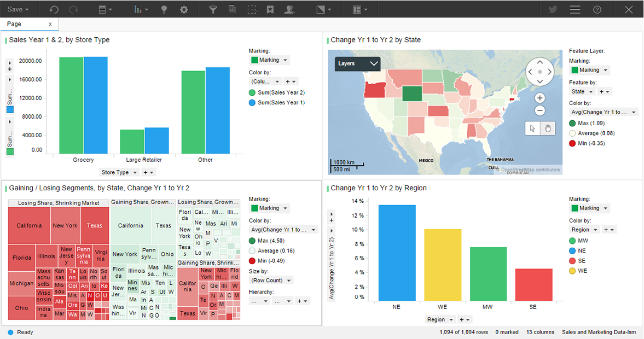This screenshot has width=644, height=339.
Task: Click the Texas tile in Losing Share
Action: pyautogui.click(x=95, y=225)
